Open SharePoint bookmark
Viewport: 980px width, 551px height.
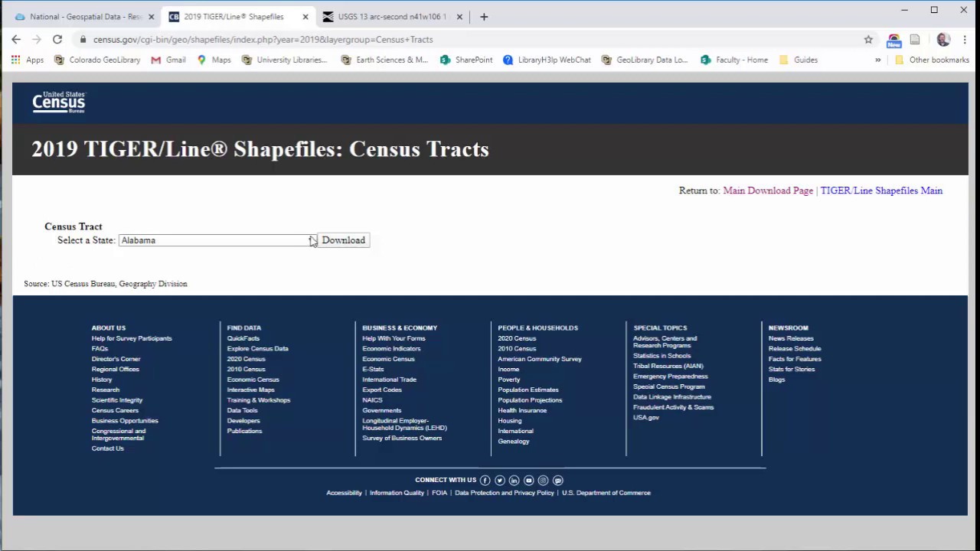pos(466,60)
